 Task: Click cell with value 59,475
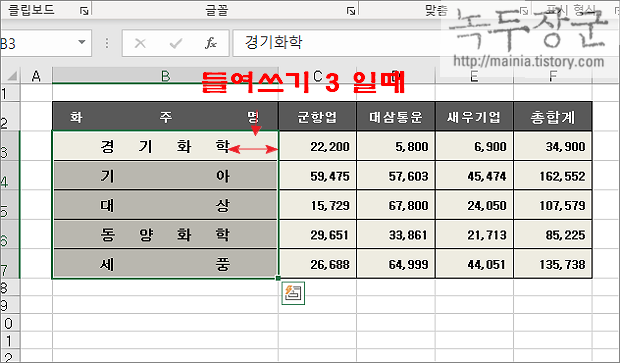tap(318, 175)
